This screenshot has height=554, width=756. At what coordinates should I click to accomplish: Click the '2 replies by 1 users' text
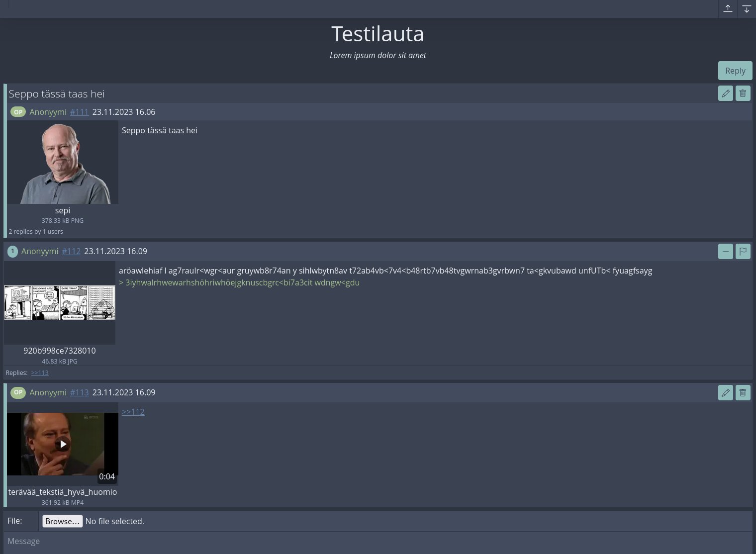tap(36, 231)
